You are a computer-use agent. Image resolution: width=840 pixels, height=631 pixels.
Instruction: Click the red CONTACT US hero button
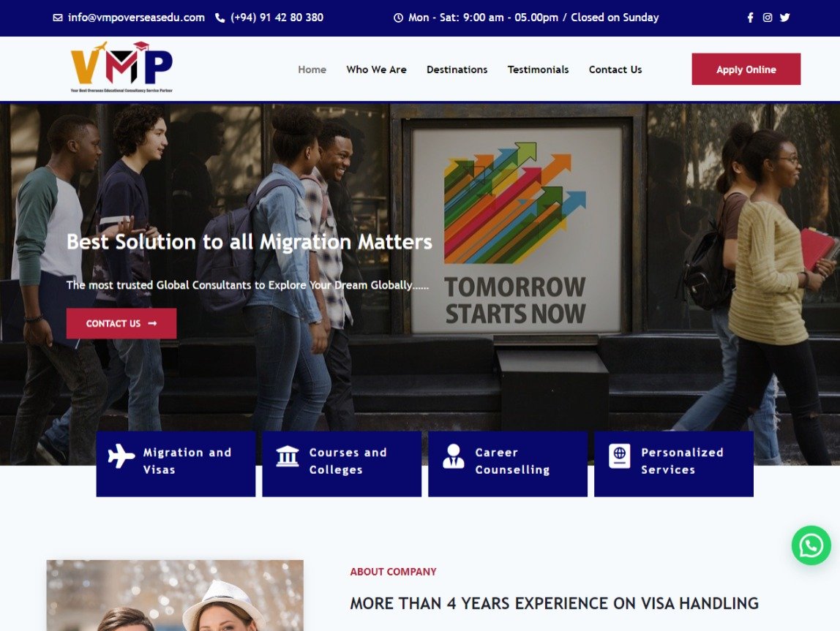click(x=121, y=323)
